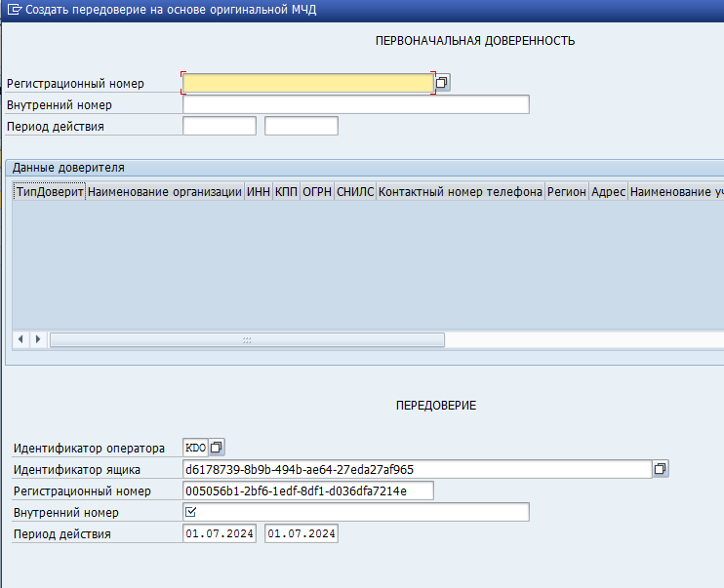The height and width of the screenshot is (588, 724).
Task: Click the sub-delegation registration number field
Action: (307, 490)
